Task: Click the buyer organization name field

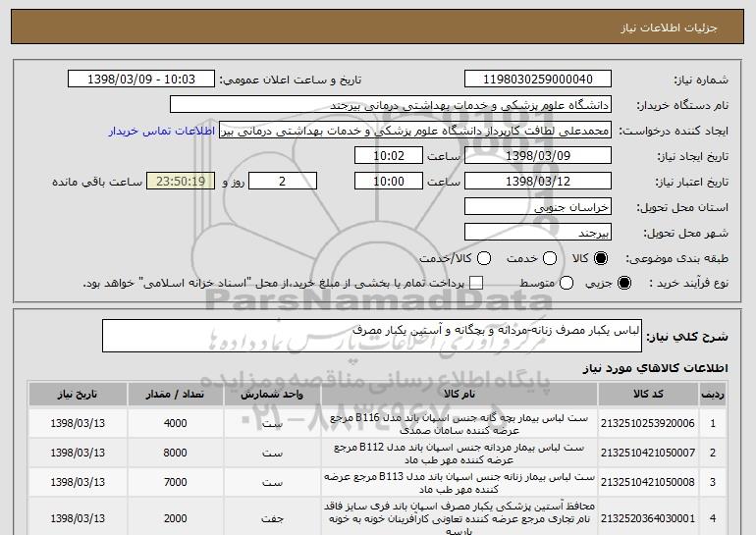Action: coord(391,105)
